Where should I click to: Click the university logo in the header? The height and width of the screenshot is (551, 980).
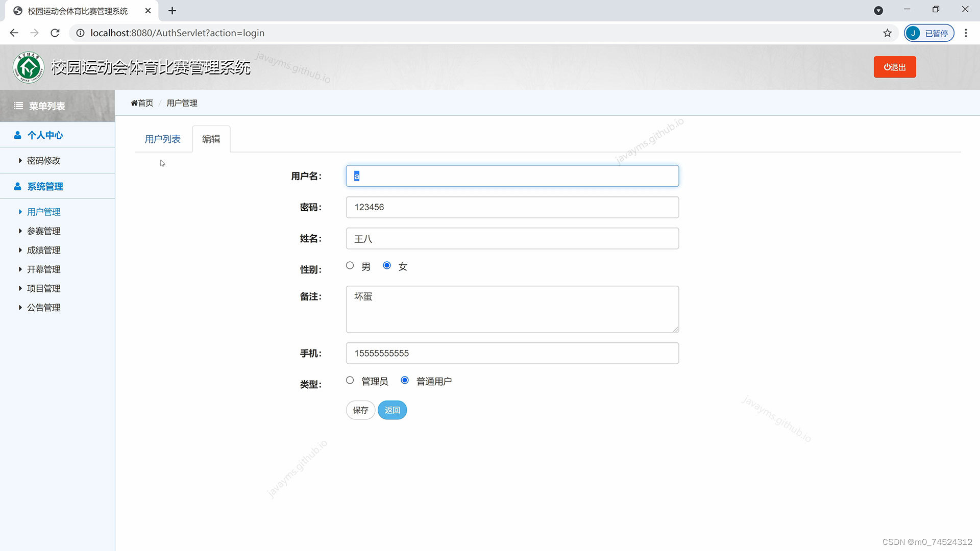[x=29, y=67]
